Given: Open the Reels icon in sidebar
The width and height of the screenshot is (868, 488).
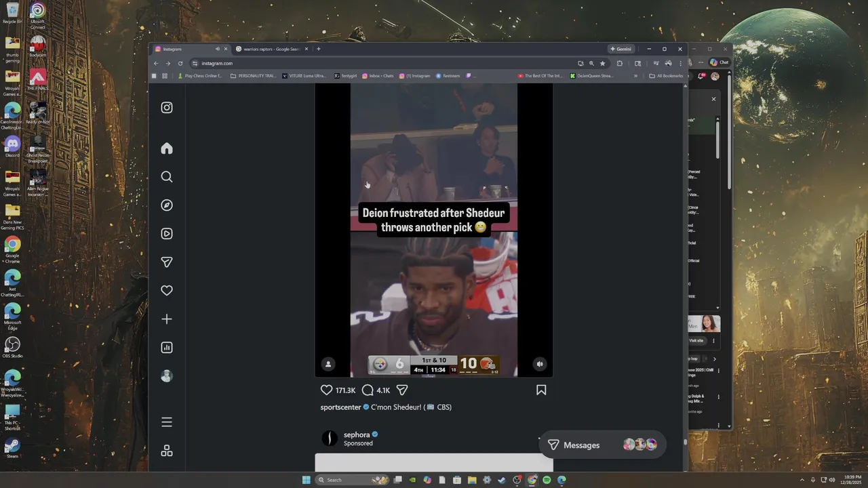Looking at the screenshot, I should [167, 234].
